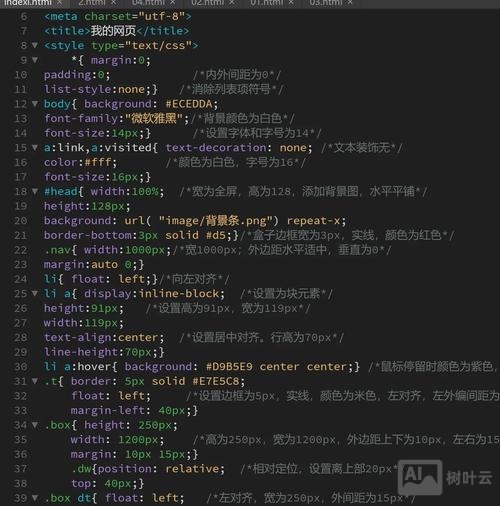Close the index1.html tab

(60, 3)
